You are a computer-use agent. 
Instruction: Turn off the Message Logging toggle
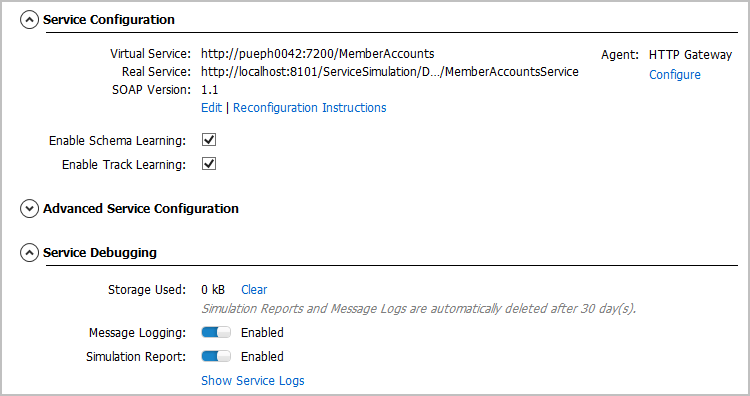(216, 332)
